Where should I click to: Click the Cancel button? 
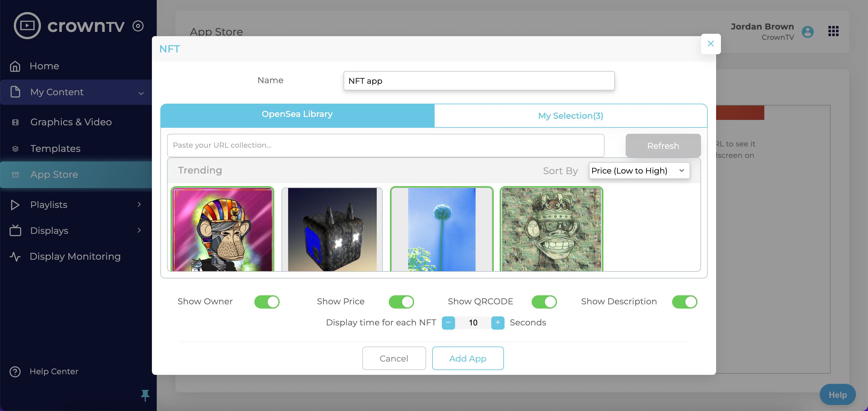[394, 359]
